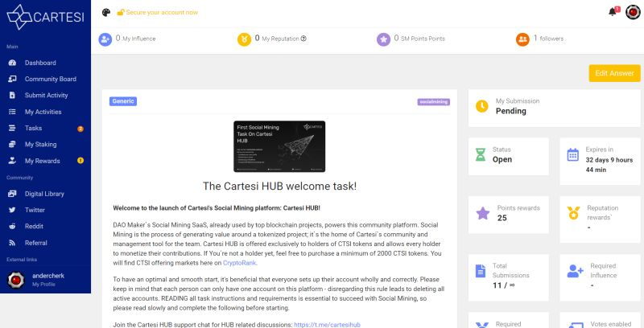Click the My Activities list icon

pyautogui.click(x=12, y=112)
